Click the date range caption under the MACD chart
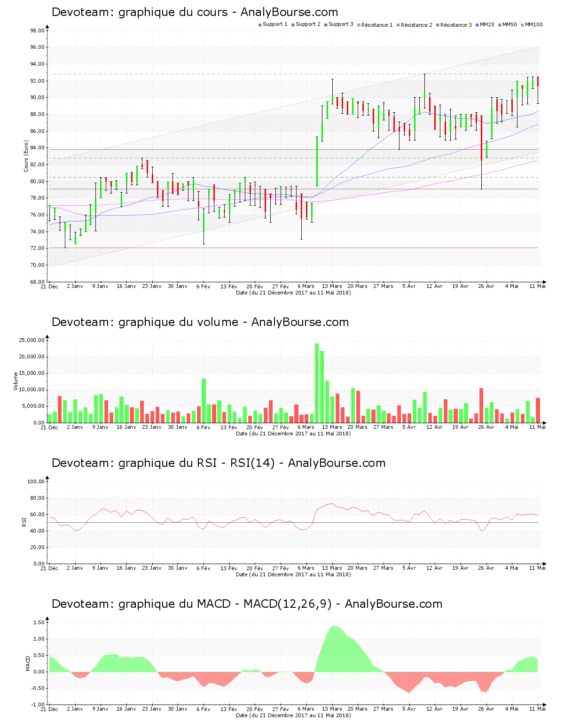 coord(294,715)
